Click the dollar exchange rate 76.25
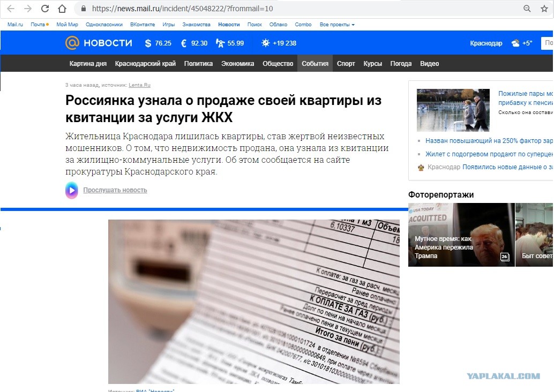 point(158,43)
